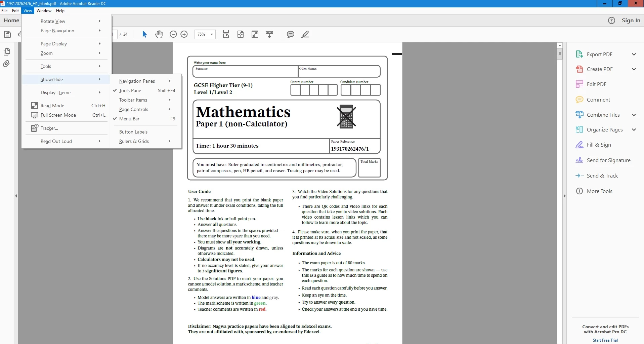Toggle Button Labels in Show/Hide submenu
The height and width of the screenshot is (344, 644).
[146, 132]
